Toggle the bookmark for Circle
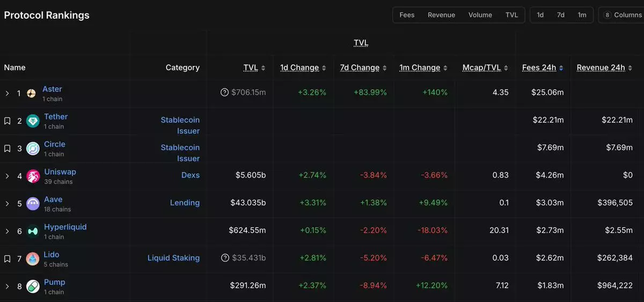The image size is (644, 302). pyautogui.click(x=7, y=149)
